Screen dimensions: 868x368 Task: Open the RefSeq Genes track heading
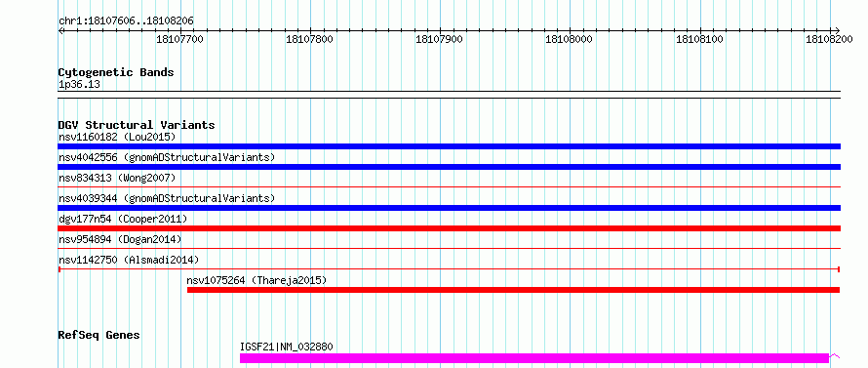point(99,335)
